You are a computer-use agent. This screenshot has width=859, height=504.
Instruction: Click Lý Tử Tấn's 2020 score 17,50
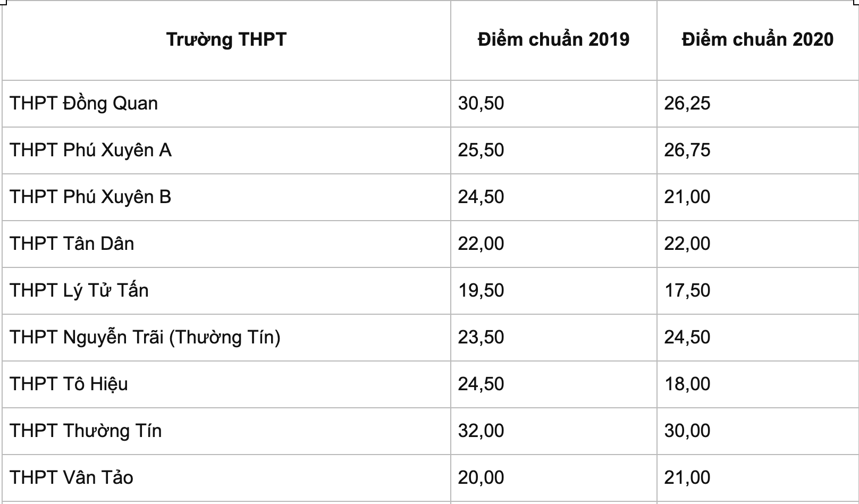click(x=687, y=290)
